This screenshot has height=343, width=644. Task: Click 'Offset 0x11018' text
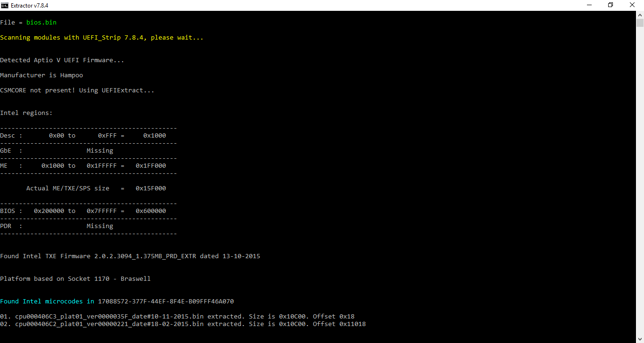(x=339, y=324)
